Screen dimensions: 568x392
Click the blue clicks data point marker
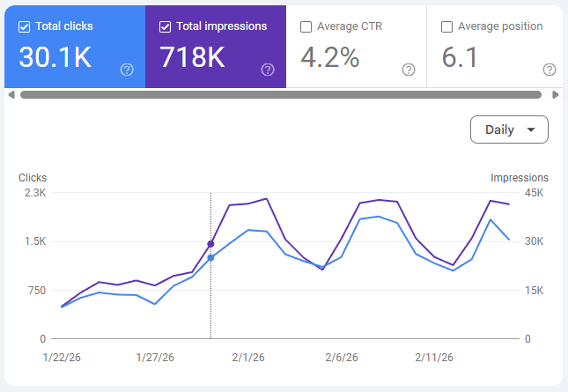click(210, 257)
